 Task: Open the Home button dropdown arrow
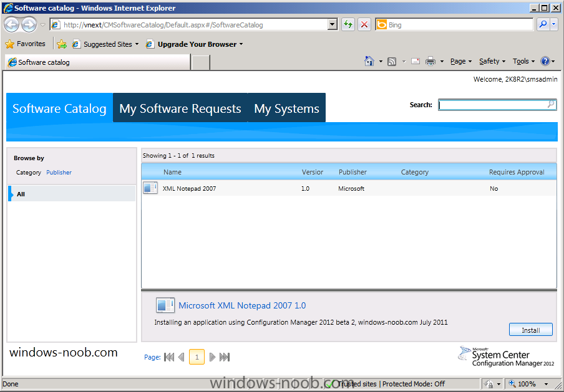pos(381,62)
